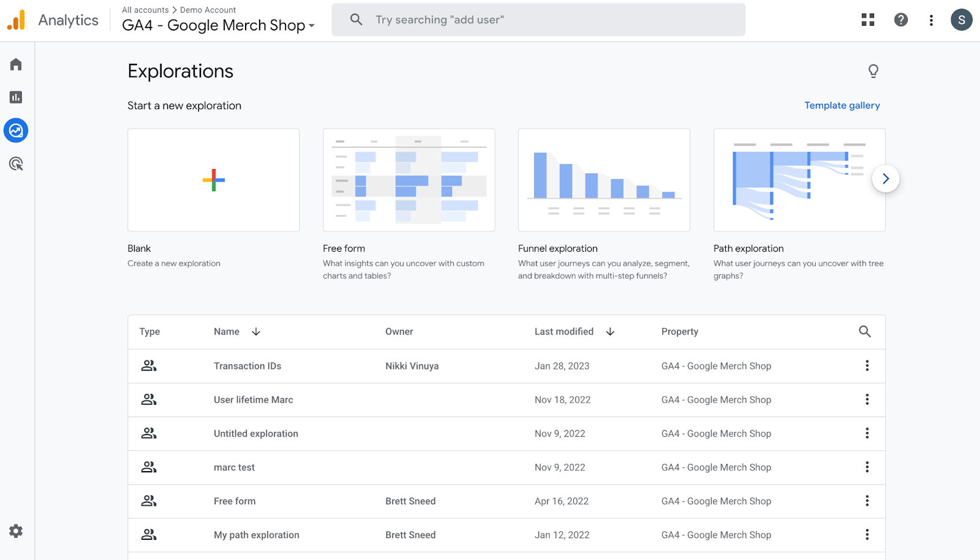Open Admin settings via the gear icon
Viewport: 980px width, 560px height.
pyautogui.click(x=15, y=531)
